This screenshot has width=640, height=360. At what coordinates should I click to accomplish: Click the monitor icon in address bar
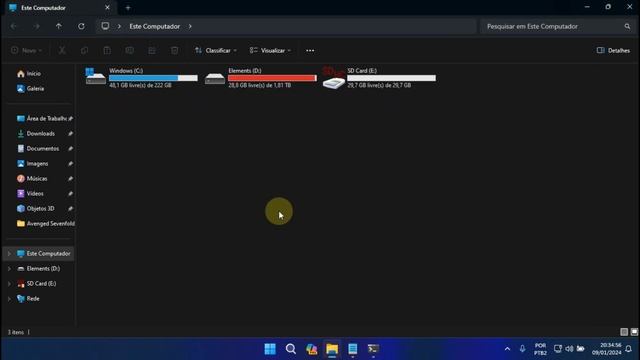pyautogui.click(x=105, y=26)
